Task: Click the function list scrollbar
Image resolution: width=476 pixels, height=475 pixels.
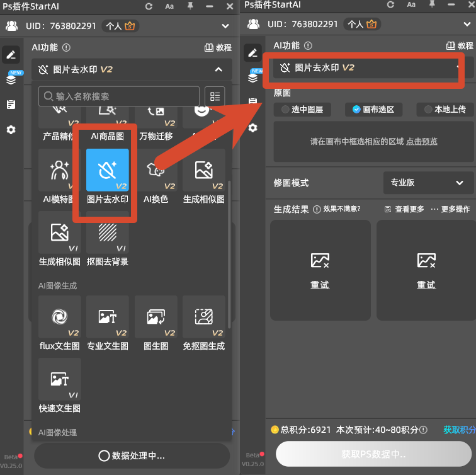Action: (x=229, y=255)
